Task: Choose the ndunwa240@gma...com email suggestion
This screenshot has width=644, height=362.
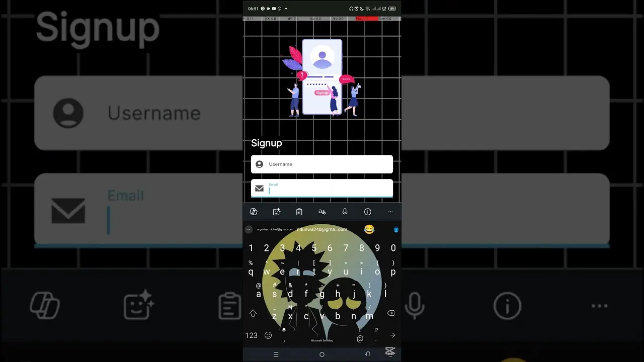Action: pos(322,229)
